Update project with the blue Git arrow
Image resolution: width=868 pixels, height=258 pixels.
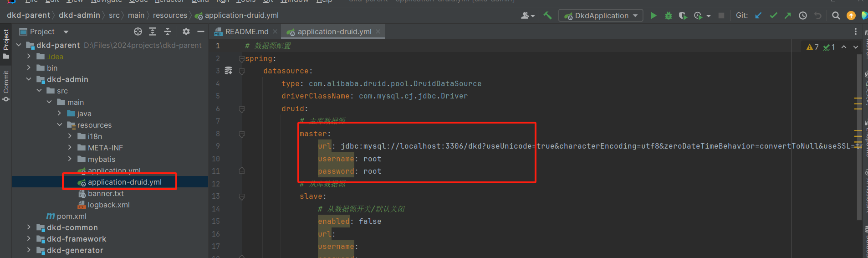[x=758, y=15]
